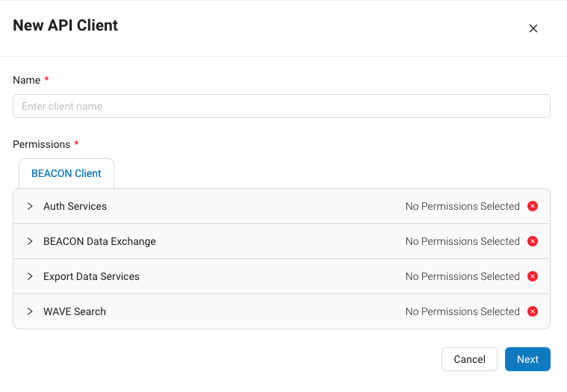Click Auth Services 'No Permissions Selected' status
The width and height of the screenshot is (567, 392).
[x=462, y=206]
